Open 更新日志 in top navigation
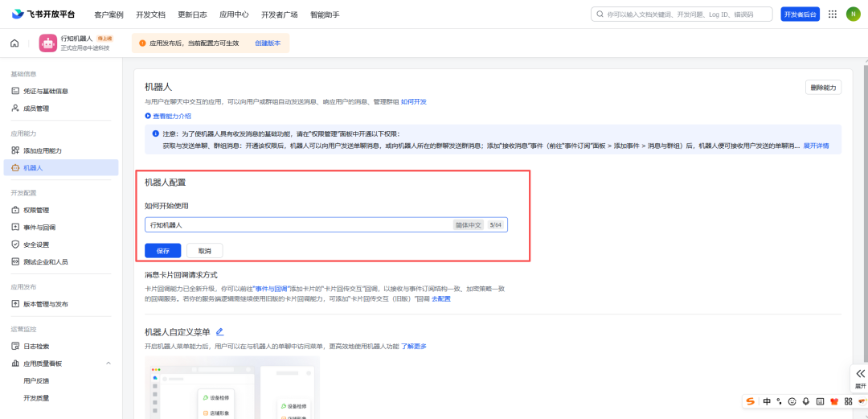Image resolution: width=868 pixels, height=419 pixels. tap(193, 15)
